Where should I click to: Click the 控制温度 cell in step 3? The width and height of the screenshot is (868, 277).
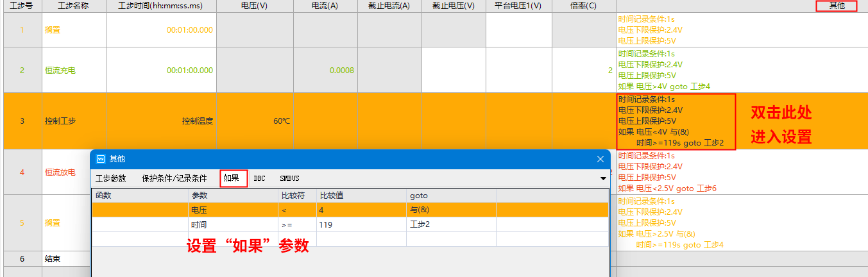[x=161, y=121]
